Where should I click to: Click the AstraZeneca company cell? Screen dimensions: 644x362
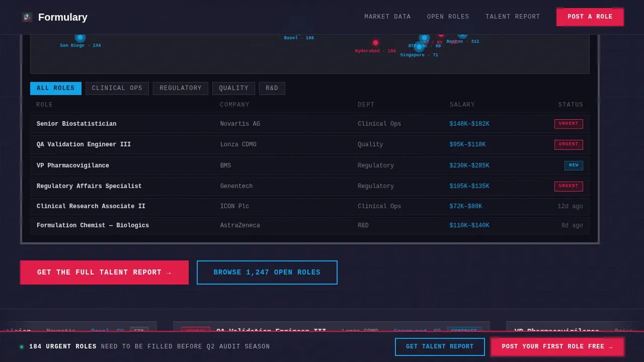click(240, 225)
